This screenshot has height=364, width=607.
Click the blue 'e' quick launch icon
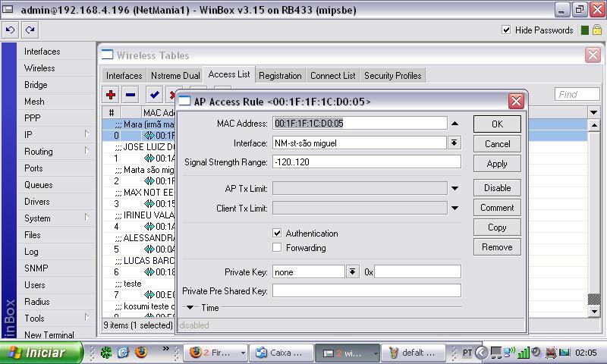[123, 353]
